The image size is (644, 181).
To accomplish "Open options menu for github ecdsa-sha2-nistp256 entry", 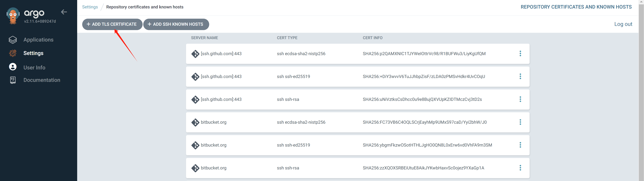I will pyautogui.click(x=520, y=54).
